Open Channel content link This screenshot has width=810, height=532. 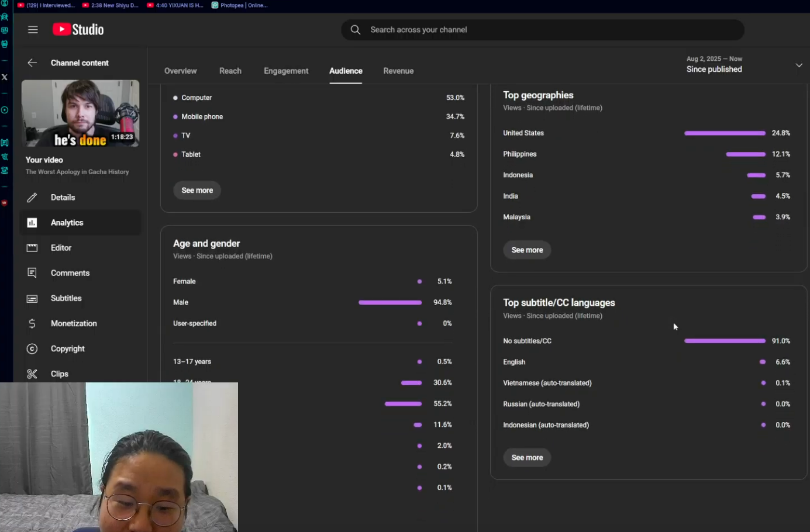point(80,63)
